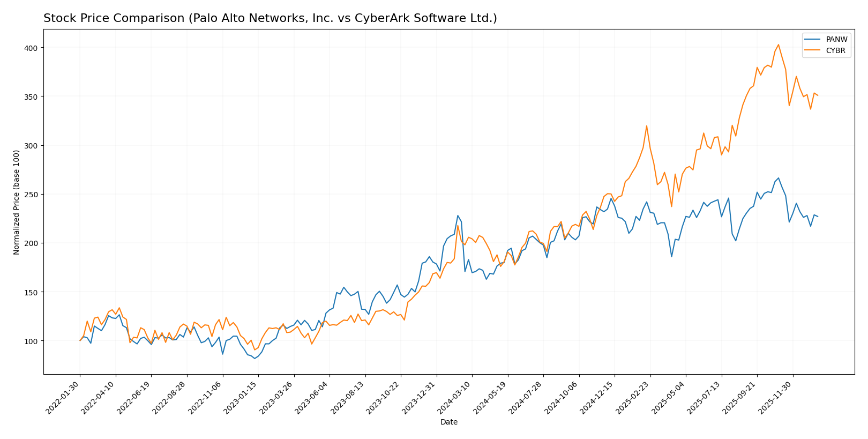
Task: Click the orange CYBR legend line swatch
Action: pyautogui.click(x=813, y=51)
